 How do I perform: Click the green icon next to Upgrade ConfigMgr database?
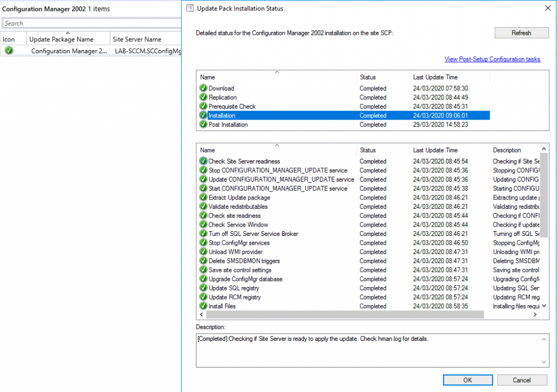203,279
